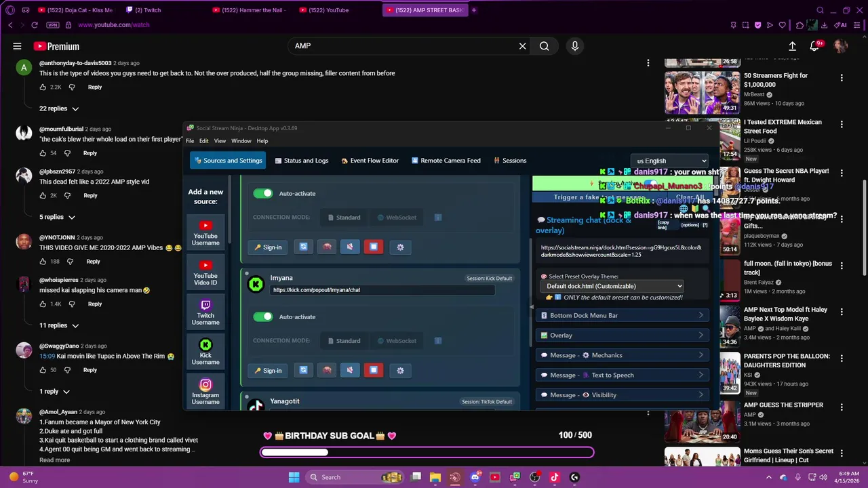Select WebSocket connection mode for Imyana

pyautogui.click(x=397, y=340)
